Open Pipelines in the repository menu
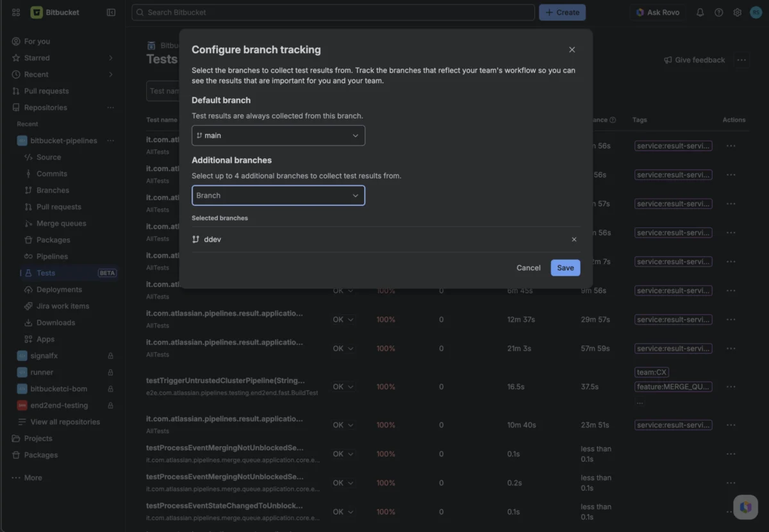769x532 pixels. (x=52, y=256)
